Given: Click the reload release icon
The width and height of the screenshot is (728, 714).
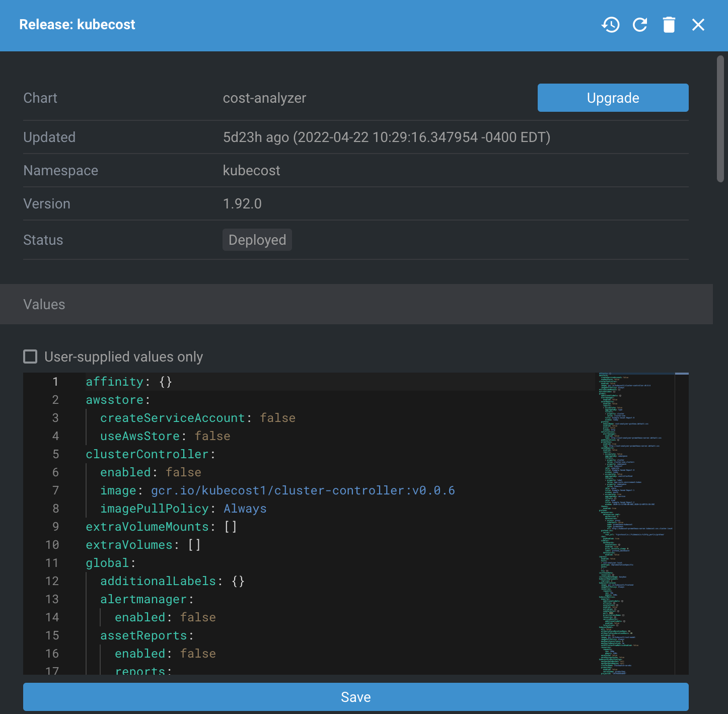Looking at the screenshot, I should pos(640,25).
